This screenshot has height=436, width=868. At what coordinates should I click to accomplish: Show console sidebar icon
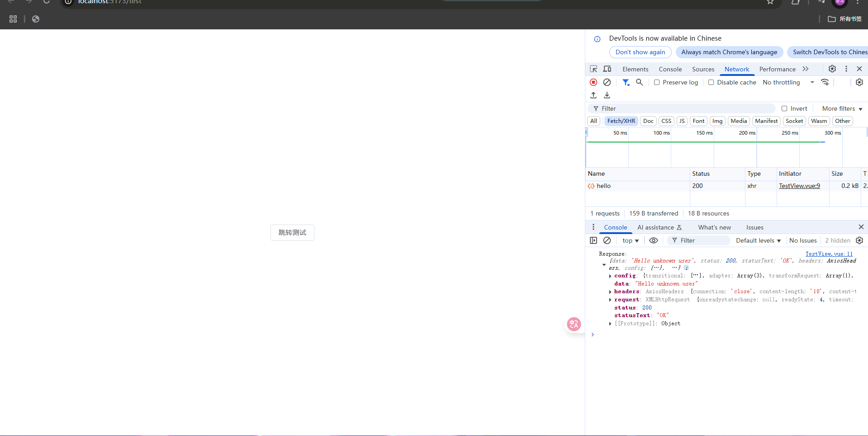coord(593,240)
